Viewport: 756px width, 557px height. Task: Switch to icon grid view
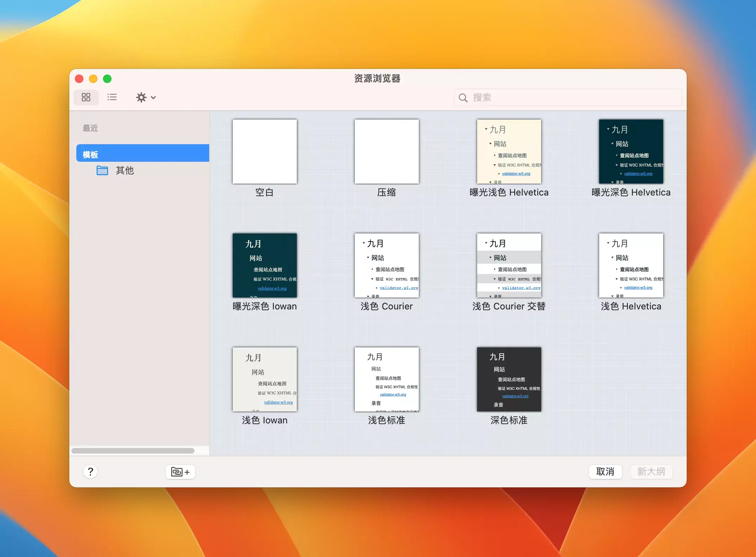[x=86, y=97]
